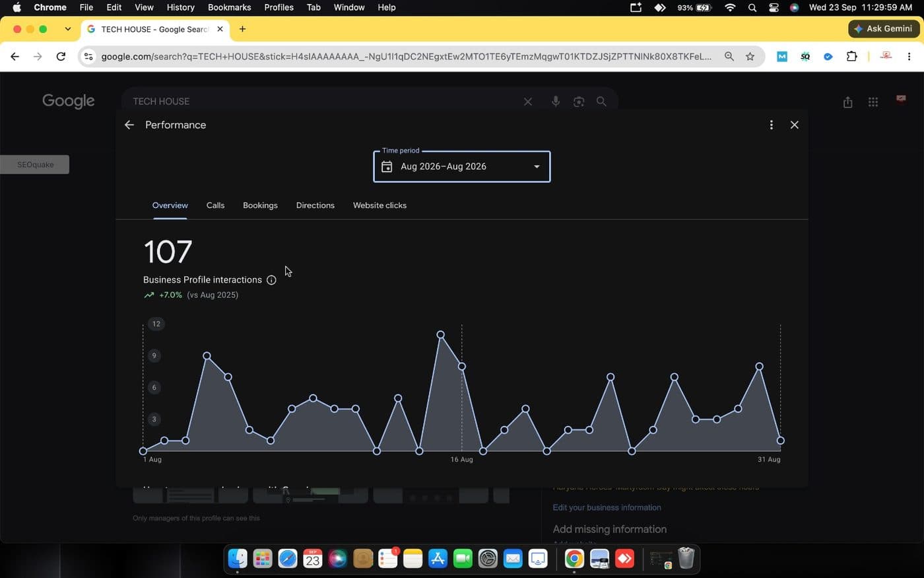This screenshot has width=924, height=578.
Task: Navigate forward in Chrome
Action: (x=38, y=57)
